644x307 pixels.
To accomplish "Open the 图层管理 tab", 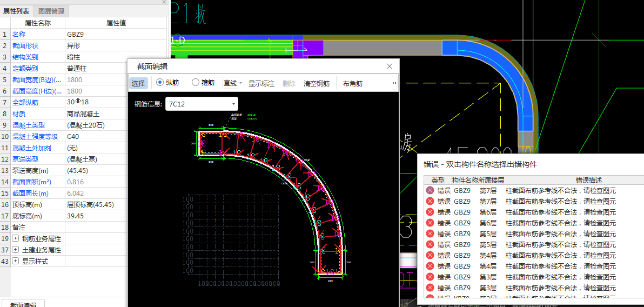I will [x=51, y=11].
